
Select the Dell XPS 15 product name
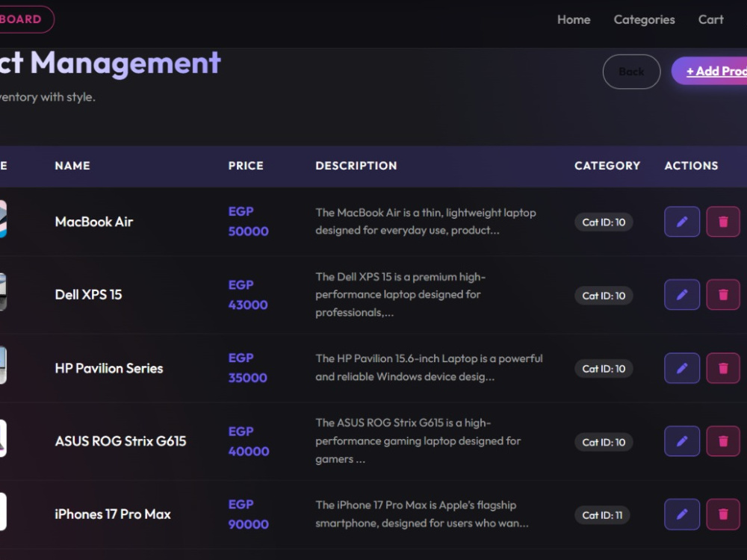tap(88, 295)
